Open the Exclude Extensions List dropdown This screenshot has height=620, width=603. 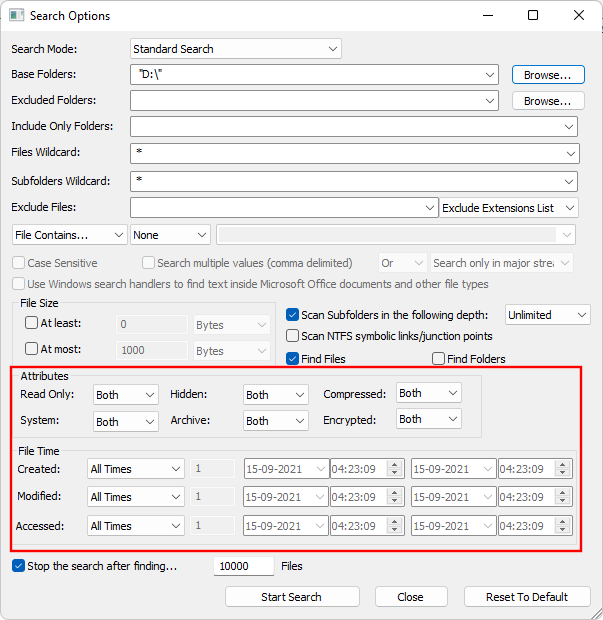pyautogui.click(x=510, y=207)
